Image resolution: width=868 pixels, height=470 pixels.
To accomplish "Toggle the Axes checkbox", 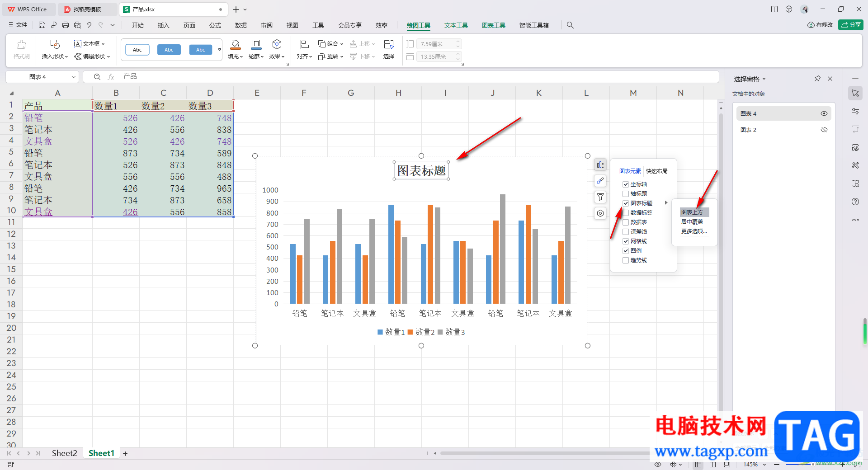I will point(626,184).
